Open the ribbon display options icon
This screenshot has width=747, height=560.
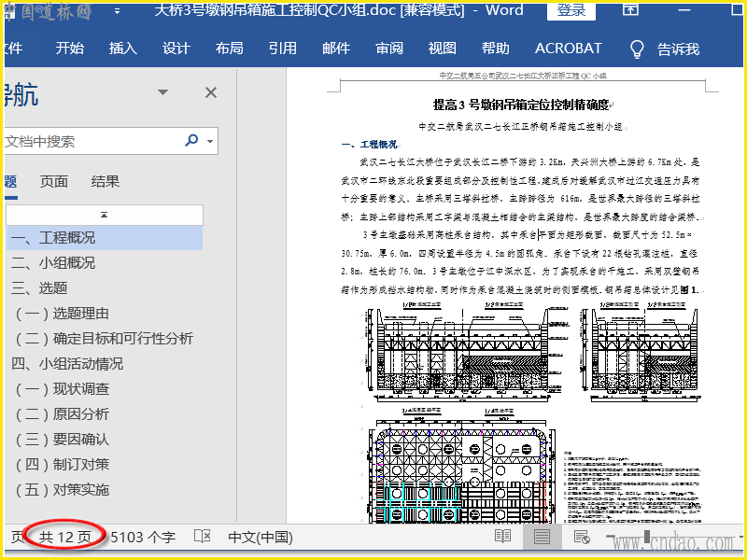point(631,9)
